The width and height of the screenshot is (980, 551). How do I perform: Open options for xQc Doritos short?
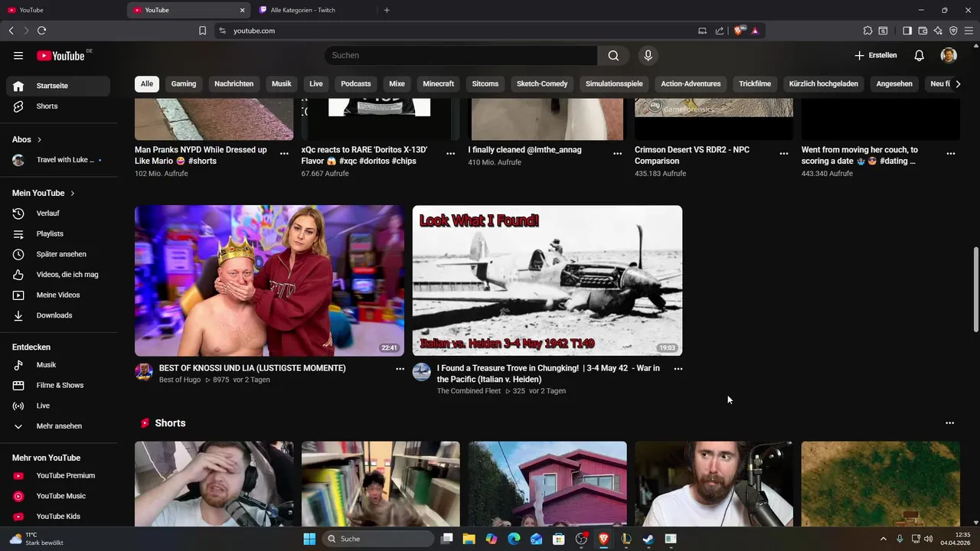[x=451, y=154]
